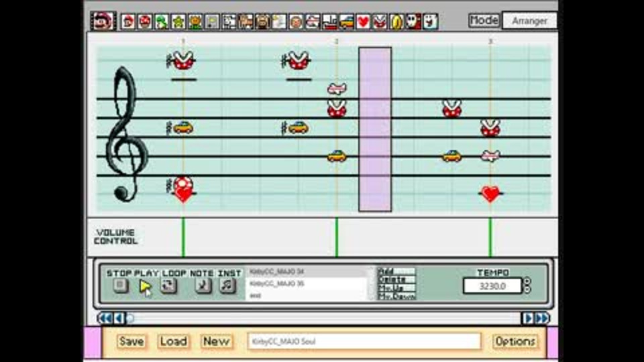Click the song name field 'KirbyCC_MAJO Soul'

tap(364, 341)
